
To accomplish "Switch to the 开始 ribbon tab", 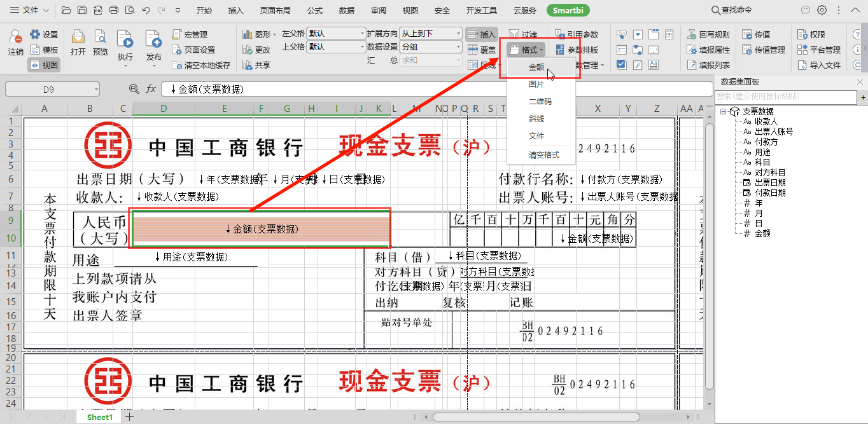I will (x=204, y=10).
